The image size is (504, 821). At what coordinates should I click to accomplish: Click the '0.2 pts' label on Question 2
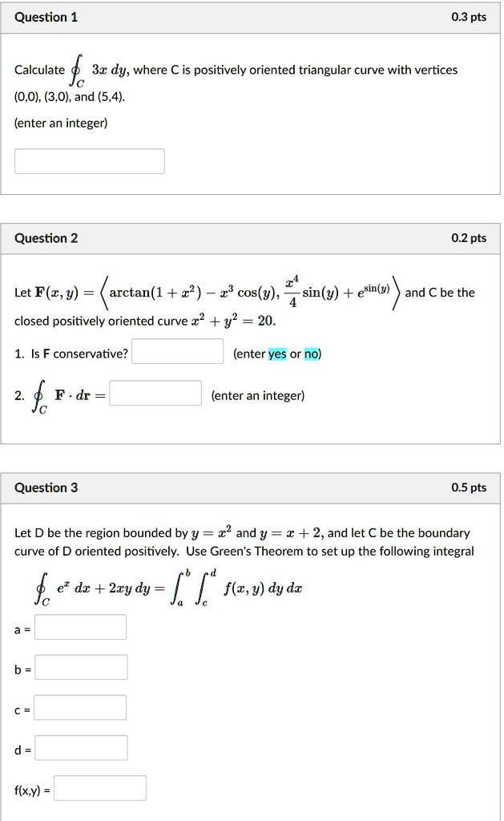click(470, 238)
